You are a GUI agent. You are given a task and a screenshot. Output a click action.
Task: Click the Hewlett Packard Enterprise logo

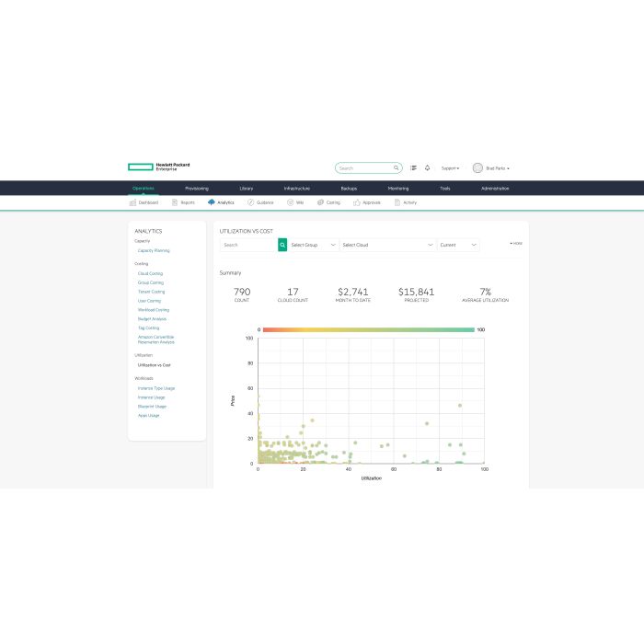pos(159,167)
